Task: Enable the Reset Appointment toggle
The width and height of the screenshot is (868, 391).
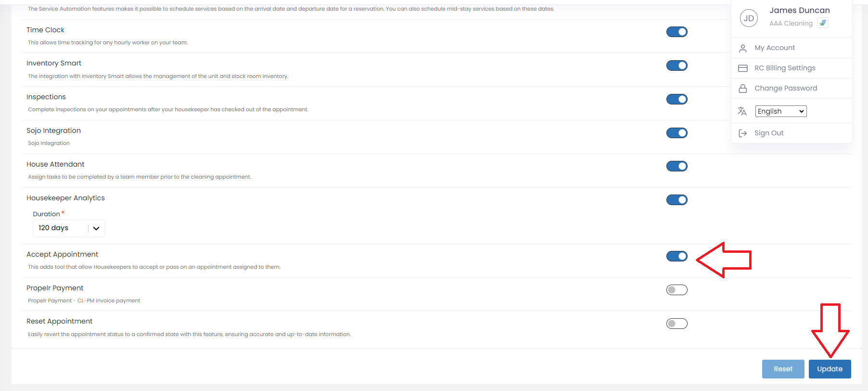Action: [677, 324]
